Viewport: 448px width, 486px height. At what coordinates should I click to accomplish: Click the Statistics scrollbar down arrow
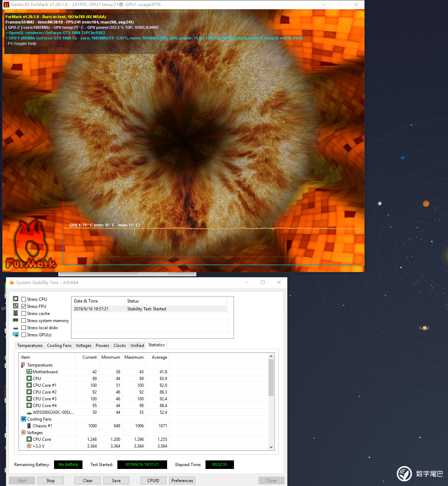click(271, 447)
